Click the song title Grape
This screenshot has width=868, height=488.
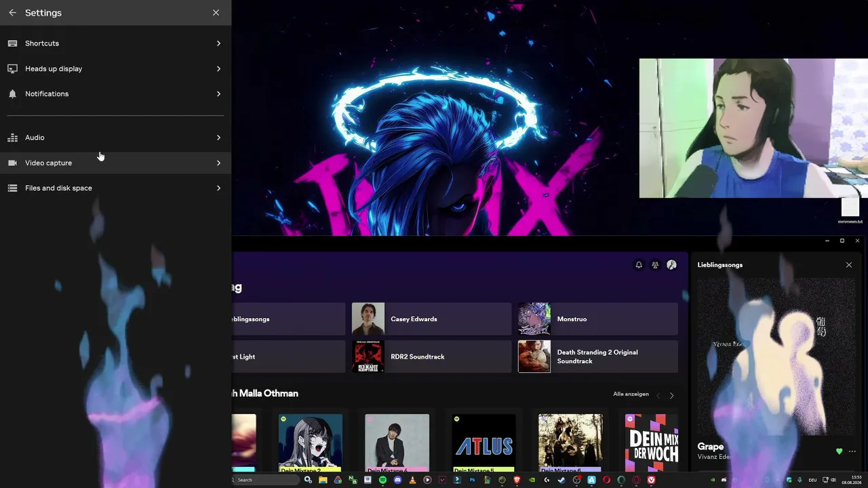(711, 447)
